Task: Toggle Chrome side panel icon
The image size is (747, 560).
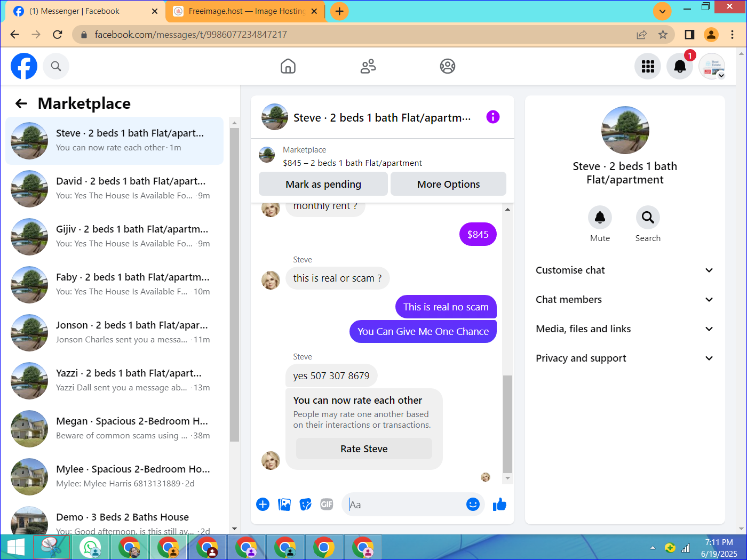Action: tap(689, 35)
